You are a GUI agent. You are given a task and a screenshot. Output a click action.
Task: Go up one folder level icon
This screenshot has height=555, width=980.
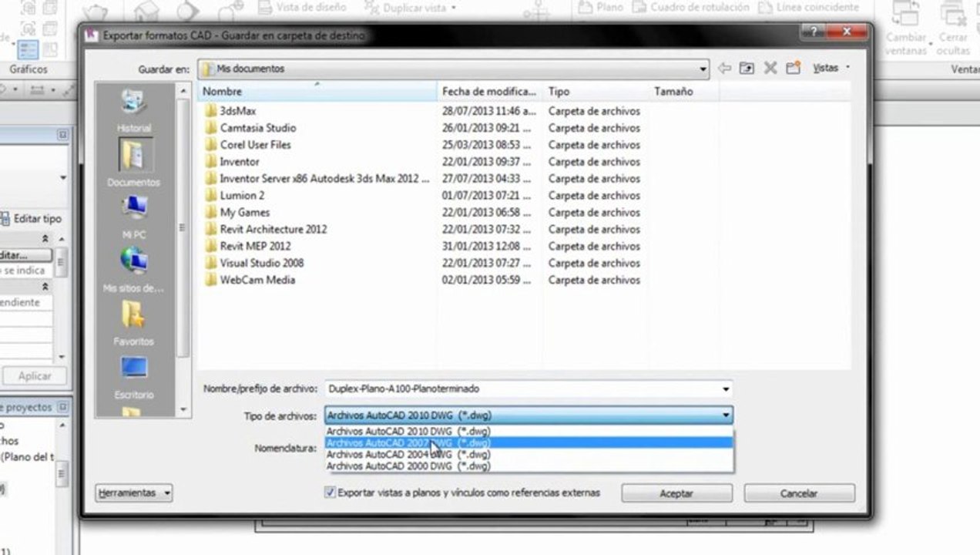(747, 68)
